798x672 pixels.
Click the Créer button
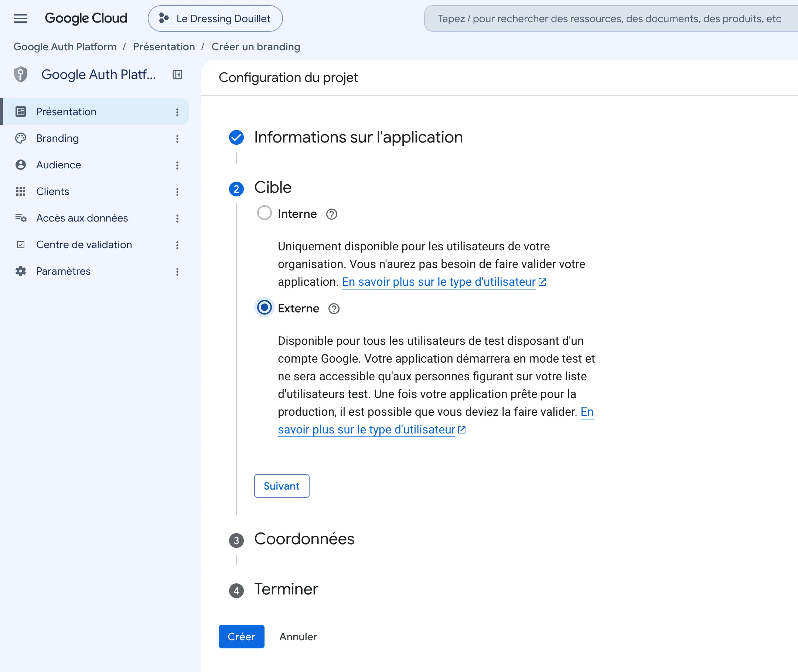pyautogui.click(x=241, y=637)
